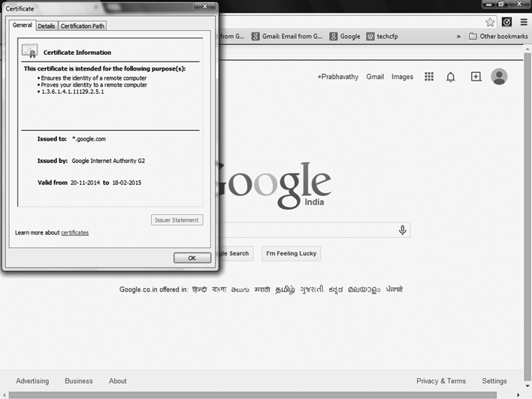The width and height of the screenshot is (532, 399).
Task: Click the vertical scrollbar on right edge
Action: (x=527, y=217)
